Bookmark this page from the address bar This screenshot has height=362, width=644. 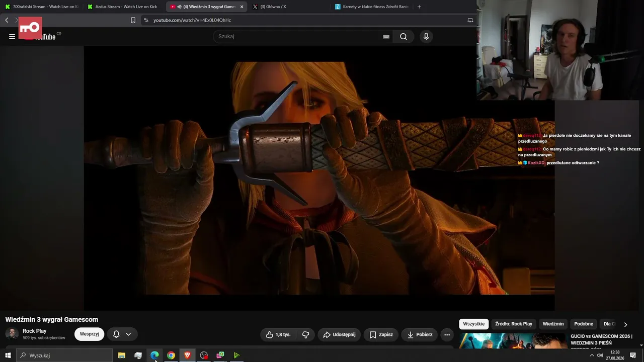point(133,20)
